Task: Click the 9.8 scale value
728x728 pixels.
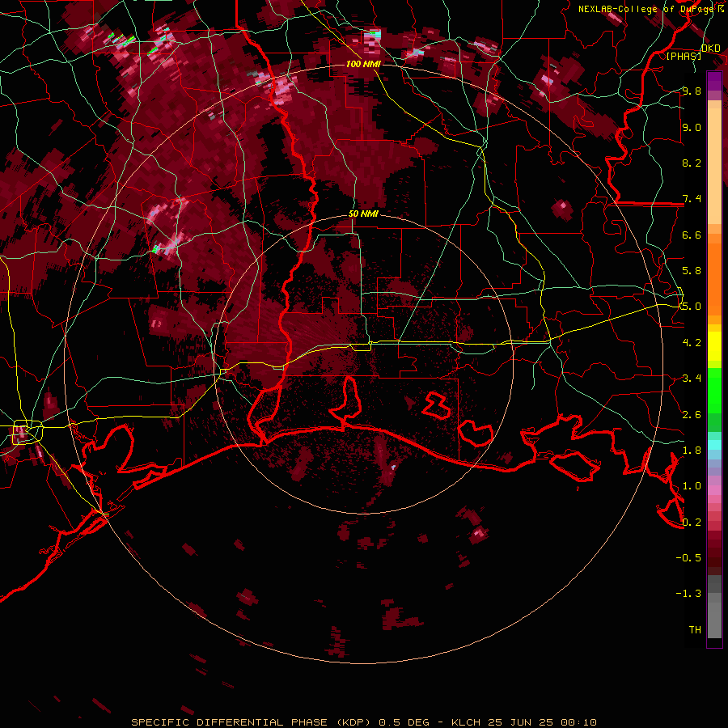Action: tap(692, 91)
